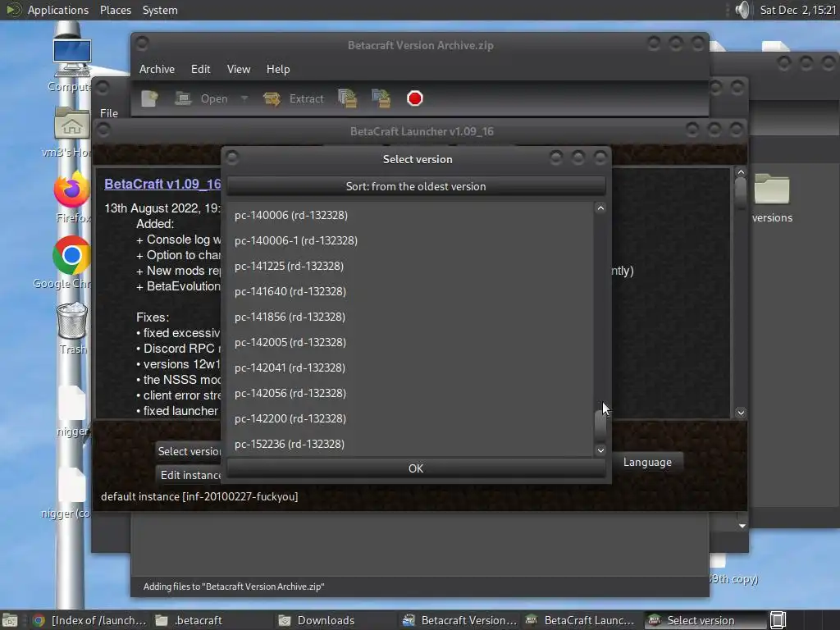840x630 pixels.
Task: Click Edit instance button in launcher
Action: tap(189, 475)
